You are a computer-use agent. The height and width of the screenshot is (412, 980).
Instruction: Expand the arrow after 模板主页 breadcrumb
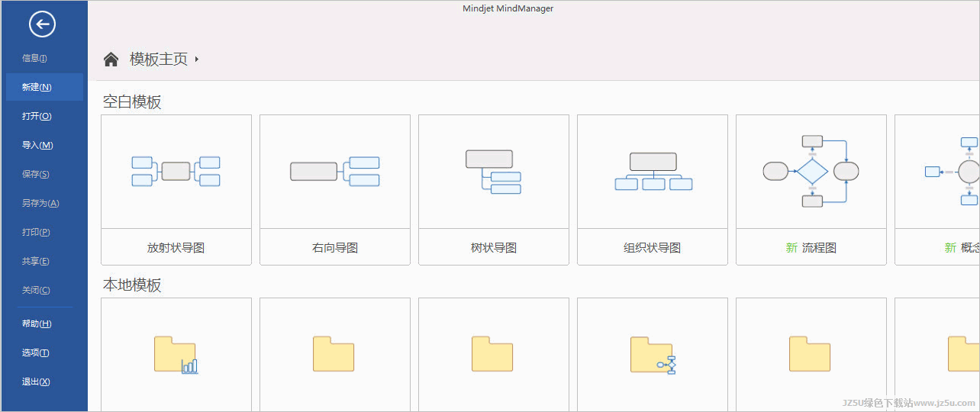(x=197, y=59)
